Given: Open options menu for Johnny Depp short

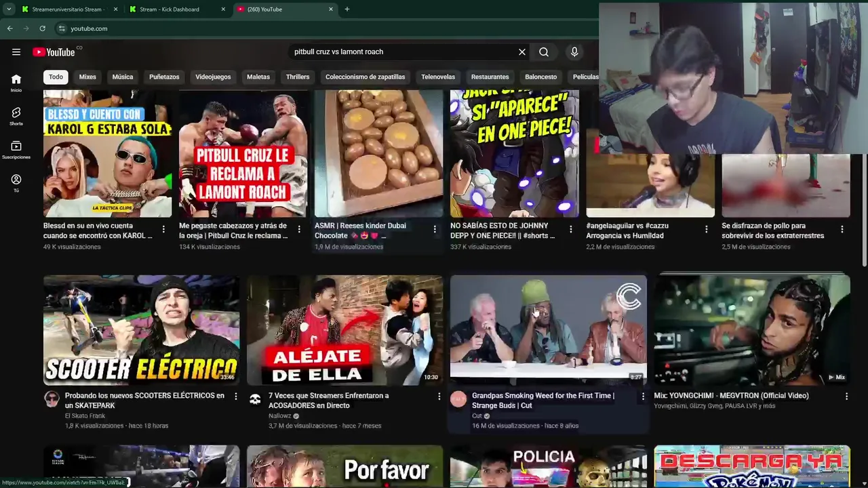Looking at the screenshot, I should pos(570,230).
